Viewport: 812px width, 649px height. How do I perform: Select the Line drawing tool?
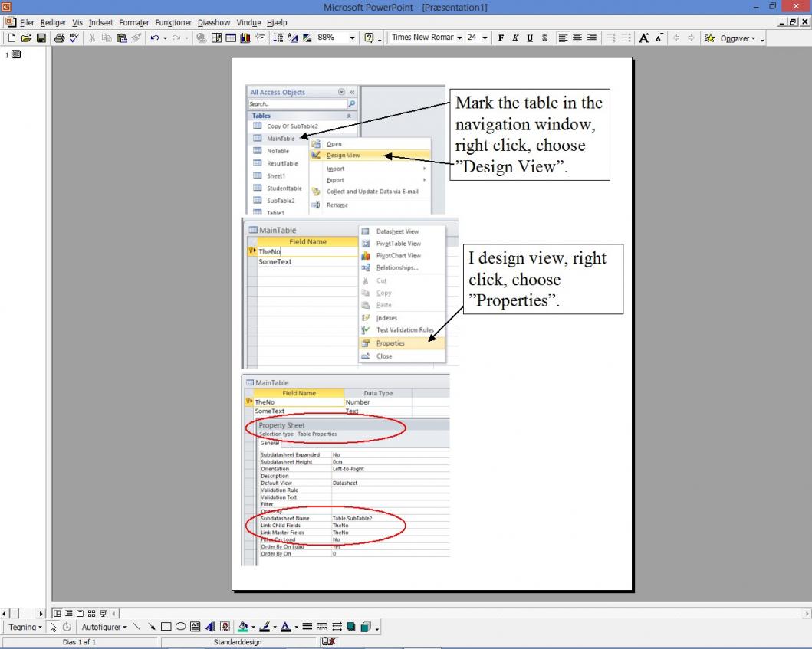tap(136, 627)
